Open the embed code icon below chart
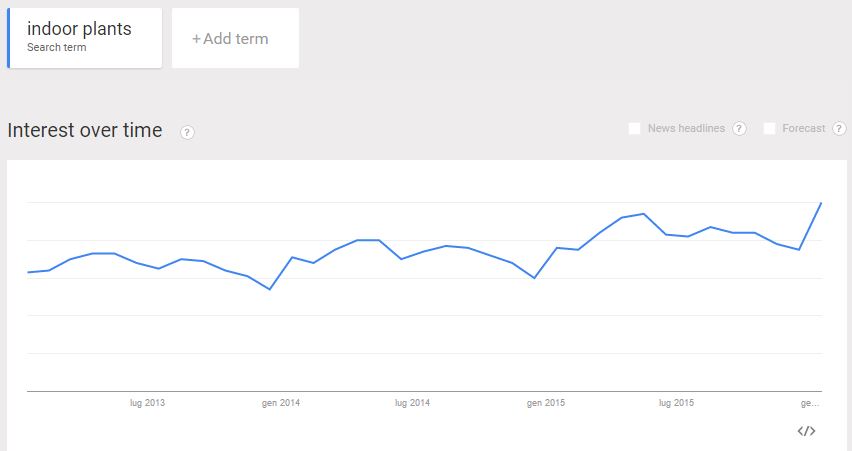Screen dimensions: 852x451 tap(806, 431)
